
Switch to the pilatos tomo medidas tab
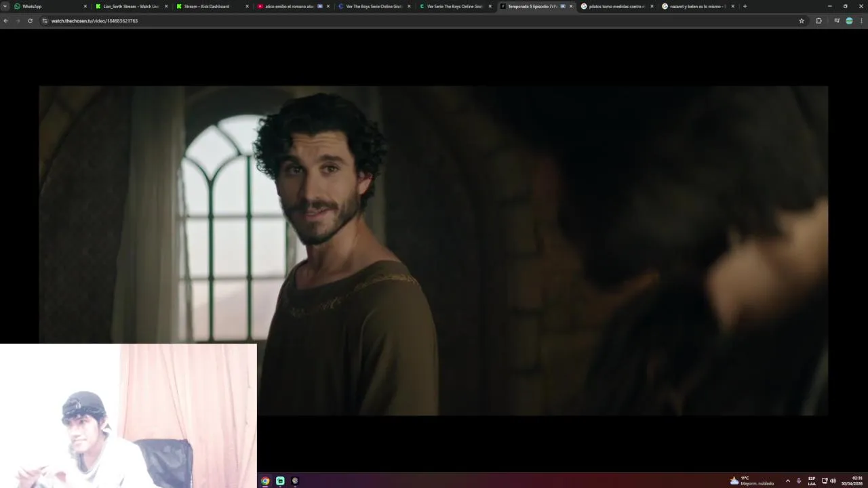pos(617,6)
